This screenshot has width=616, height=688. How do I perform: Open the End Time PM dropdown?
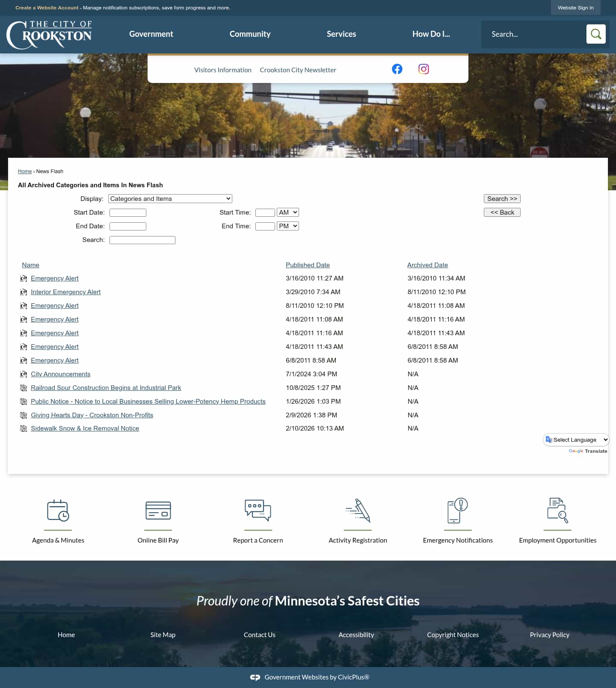[x=288, y=226]
